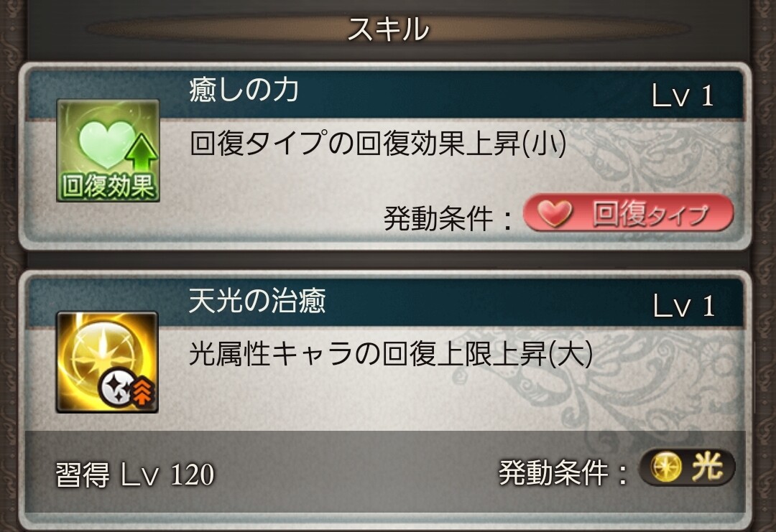Click Lv 1 label of 天光の治癒
Viewport: 776px width, 532px height.
683,306
